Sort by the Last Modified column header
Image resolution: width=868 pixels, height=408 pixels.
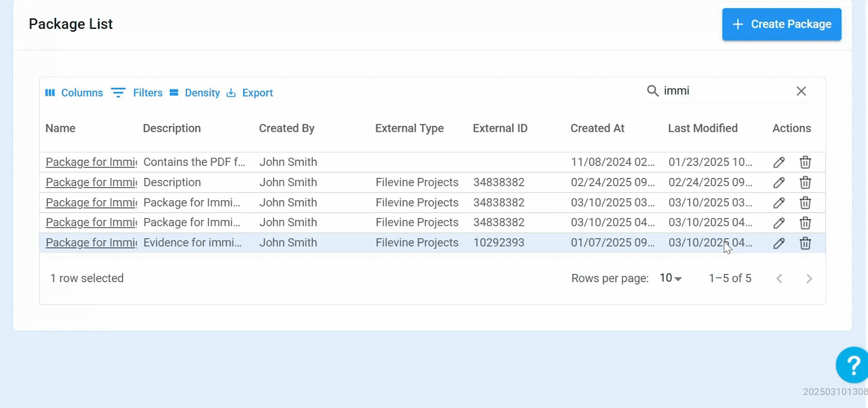click(703, 129)
